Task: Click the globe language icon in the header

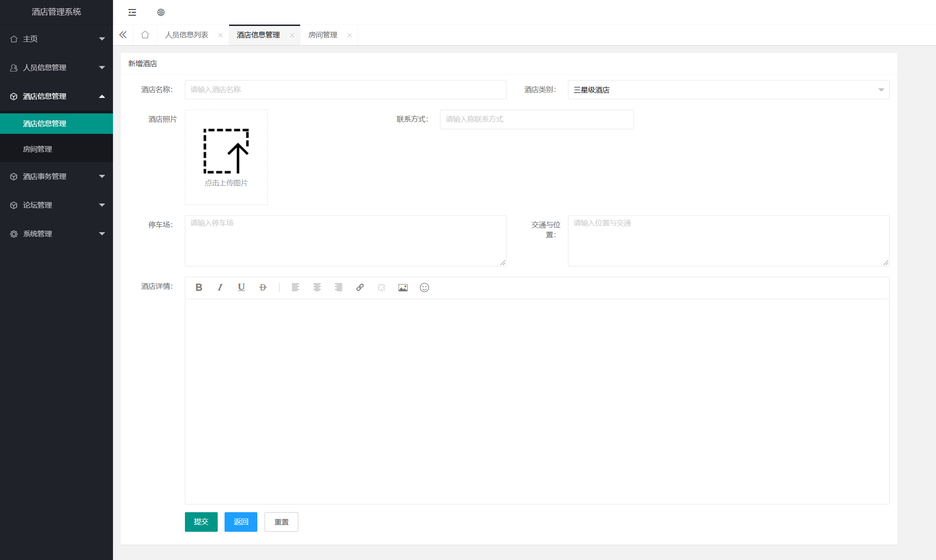Action: click(x=161, y=12)
